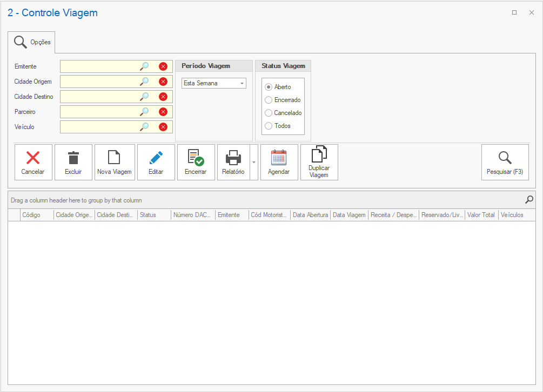Click the Pesquisar (F3) button
The image size is (543, 392).
505,162
